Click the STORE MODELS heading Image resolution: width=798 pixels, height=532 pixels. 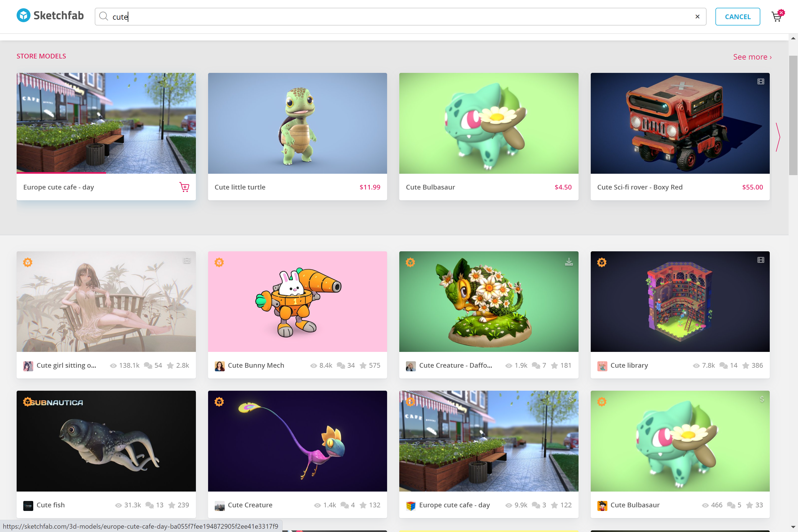point(41,56)
